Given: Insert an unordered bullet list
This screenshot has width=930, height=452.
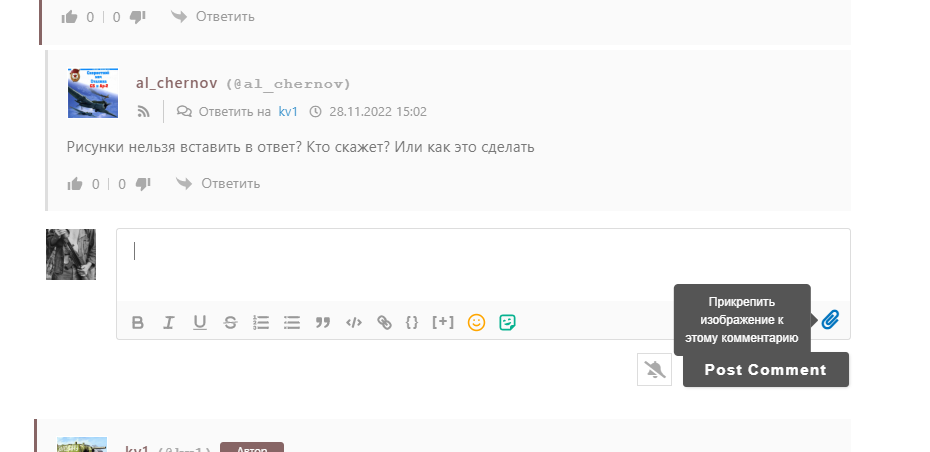Looking at the screenshot, I should coord(292,323).
